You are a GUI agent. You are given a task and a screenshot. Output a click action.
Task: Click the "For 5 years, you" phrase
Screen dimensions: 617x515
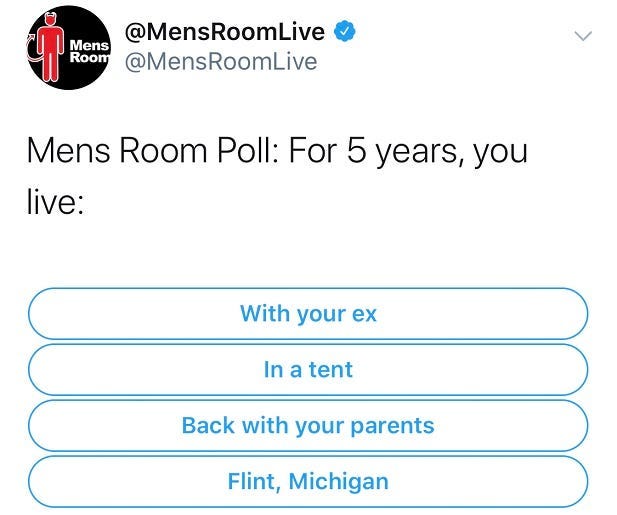(408, 152)
